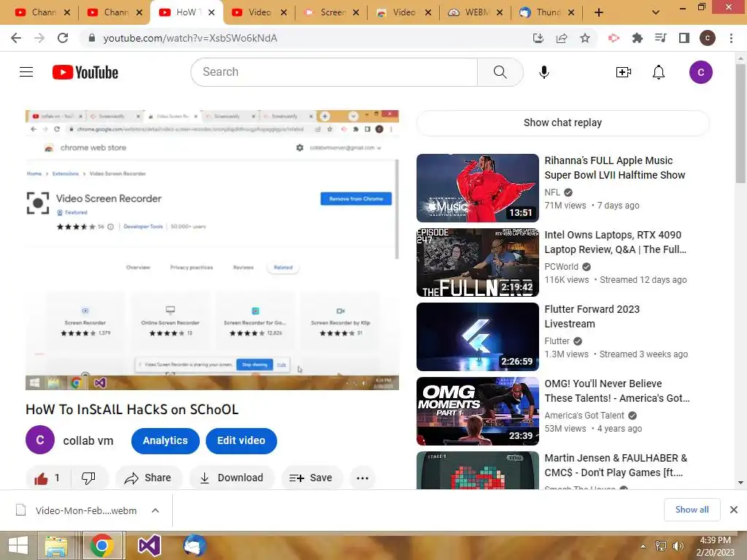Go back with browser back arrow
Viewport: 747px width, 560px height.
[x=16, y=38]
